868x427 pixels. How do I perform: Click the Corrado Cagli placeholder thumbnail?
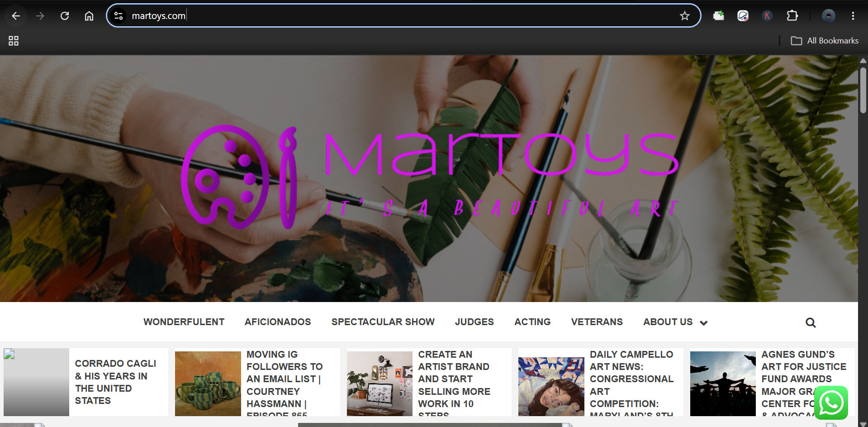pos(36,382)
